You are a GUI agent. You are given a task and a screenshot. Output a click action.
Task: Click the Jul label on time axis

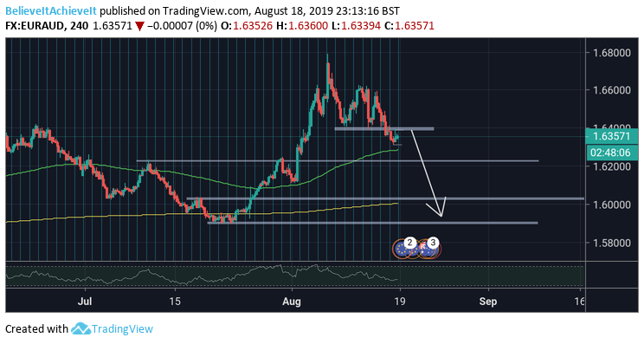click(85, 302)
